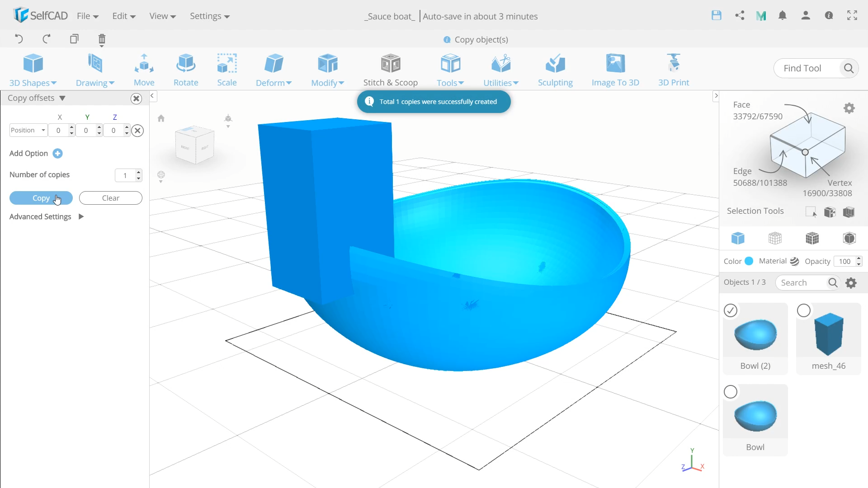Select the wireframe view mode cube
The image size is (868, 488).
coord(775,238)
